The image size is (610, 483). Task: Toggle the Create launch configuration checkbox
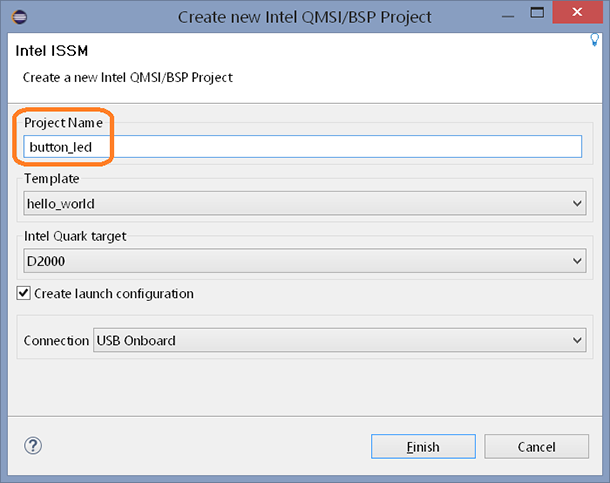23,293
